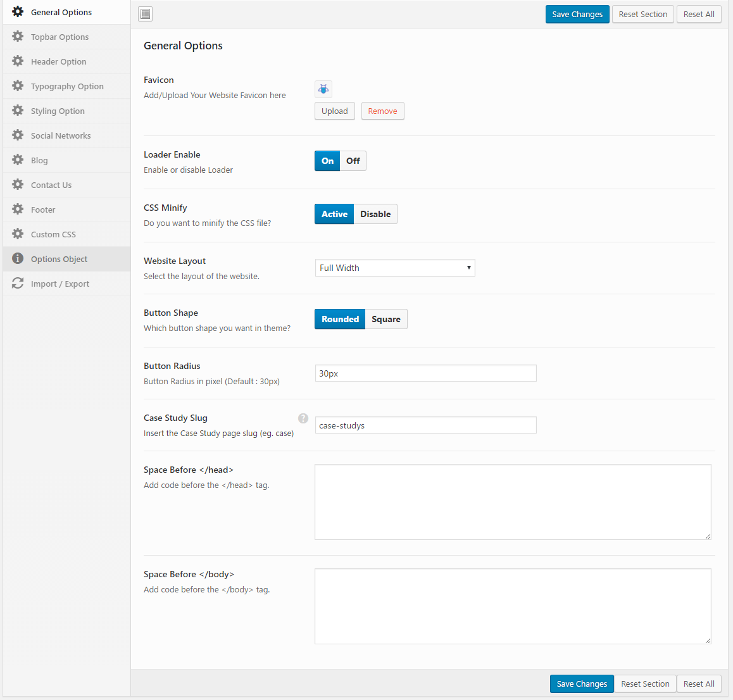Click the gear icon next to Social Networks

click(x=18, y=135)
